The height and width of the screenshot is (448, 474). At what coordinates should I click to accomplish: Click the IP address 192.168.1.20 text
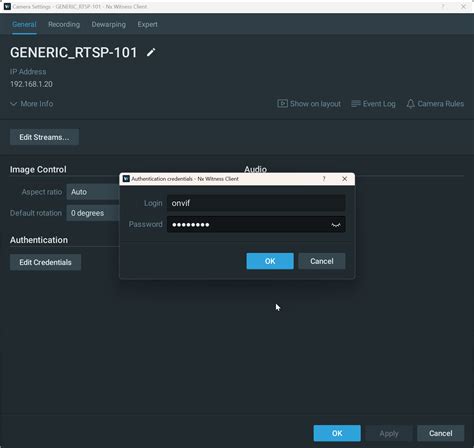pos(31,84)
